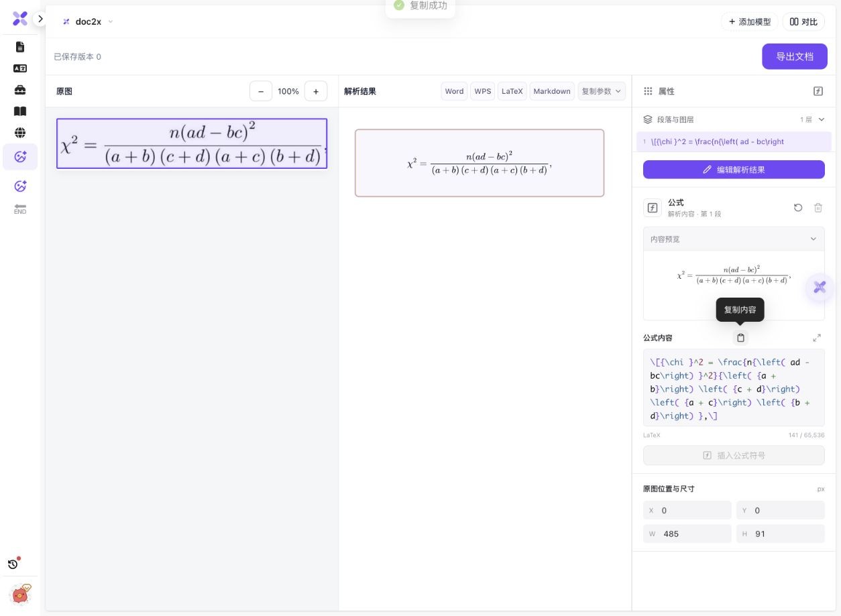Click the 141 / 65,536 character count
841x616 pixels.
[807, 435]
